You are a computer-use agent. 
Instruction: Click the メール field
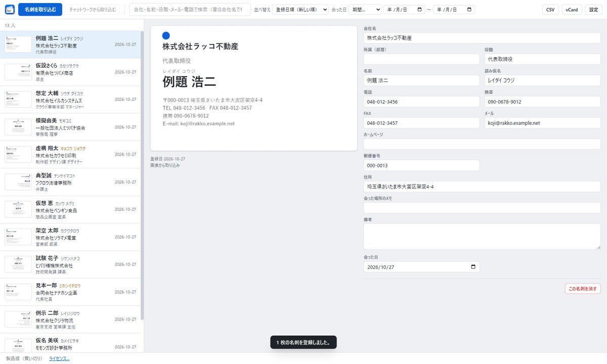click(x=543, y=123)
